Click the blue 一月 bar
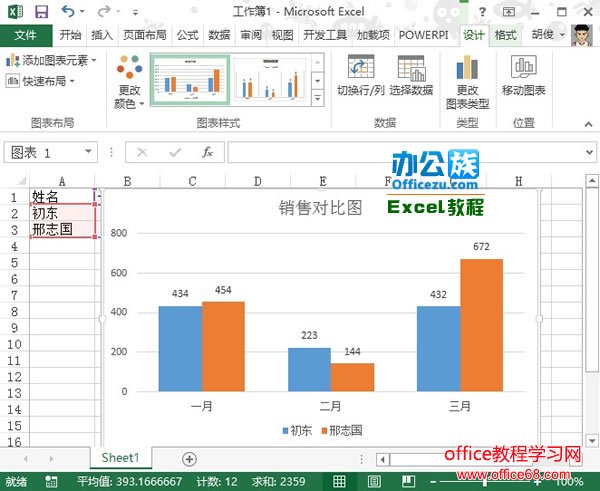 click(x=180, y=349)
